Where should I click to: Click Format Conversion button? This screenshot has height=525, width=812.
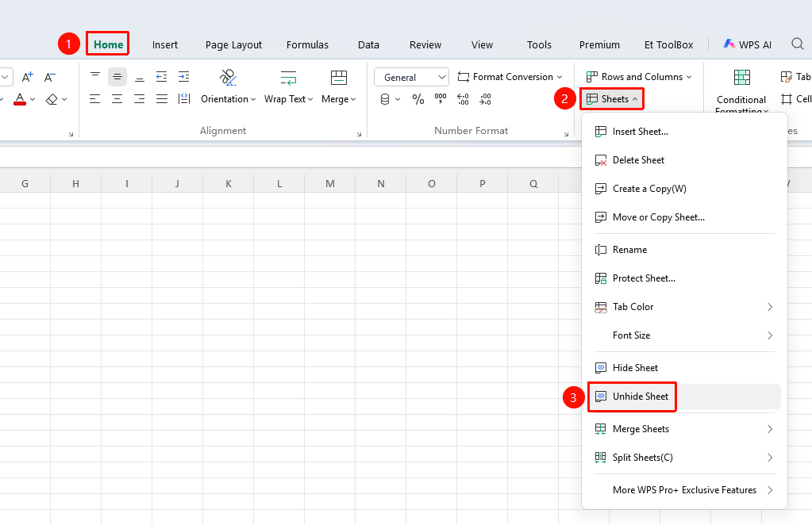point(510,77)
